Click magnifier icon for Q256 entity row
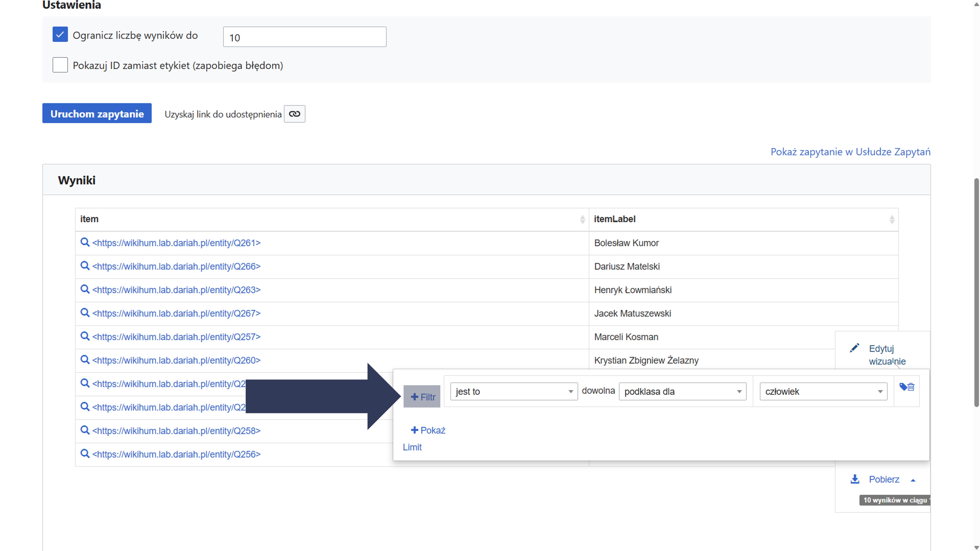980x551 pixels. [85, 454]
